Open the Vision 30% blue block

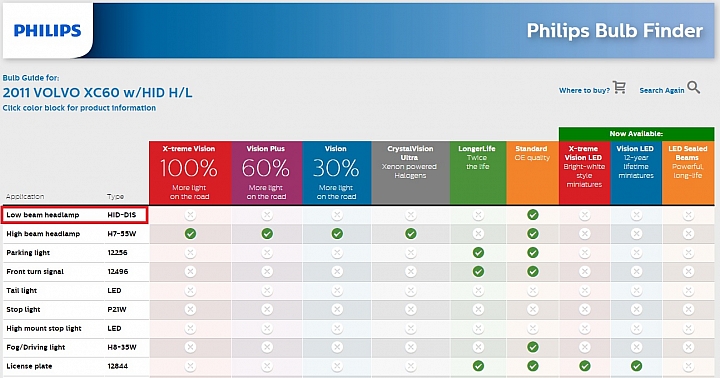click(337, 173)
